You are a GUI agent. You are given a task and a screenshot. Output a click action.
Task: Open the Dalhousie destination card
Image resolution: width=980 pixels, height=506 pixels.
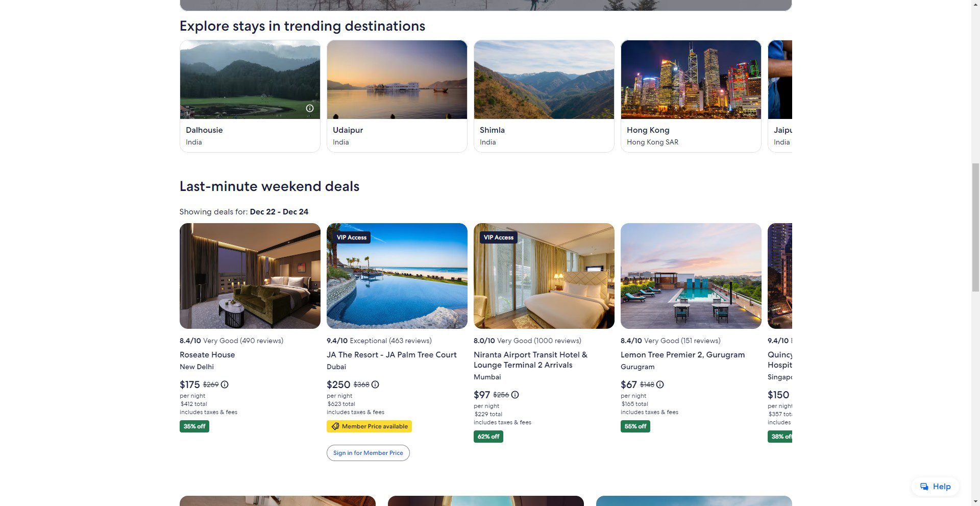250,96
